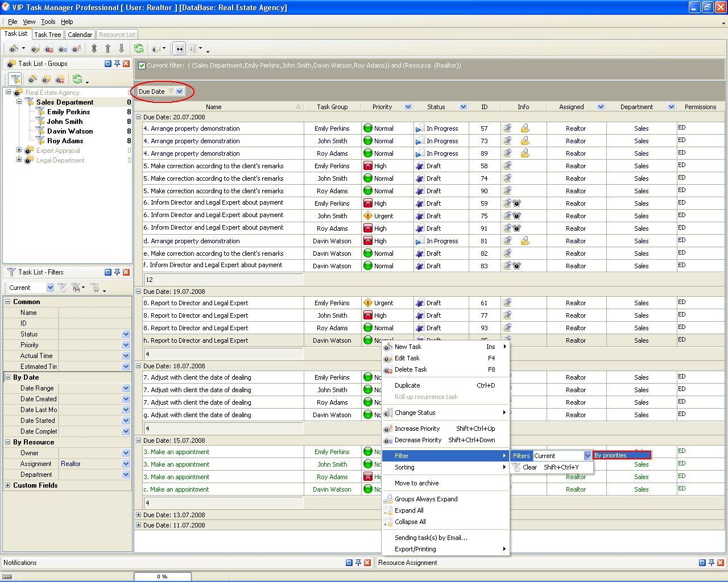Click the column chooser toolbar icon
The width and height of the screenshot is (728, 582).
pos(193,49)
